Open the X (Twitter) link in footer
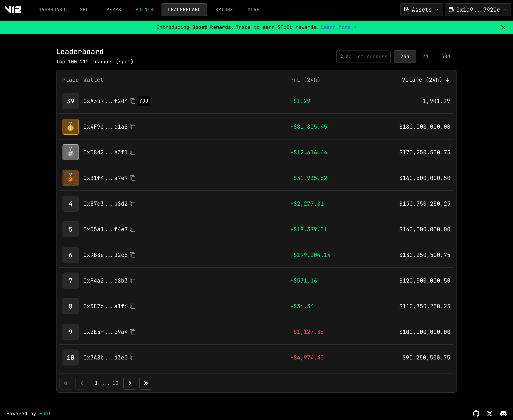The width and height of the screenshot is (513, 420). click(x=490, y=413)
